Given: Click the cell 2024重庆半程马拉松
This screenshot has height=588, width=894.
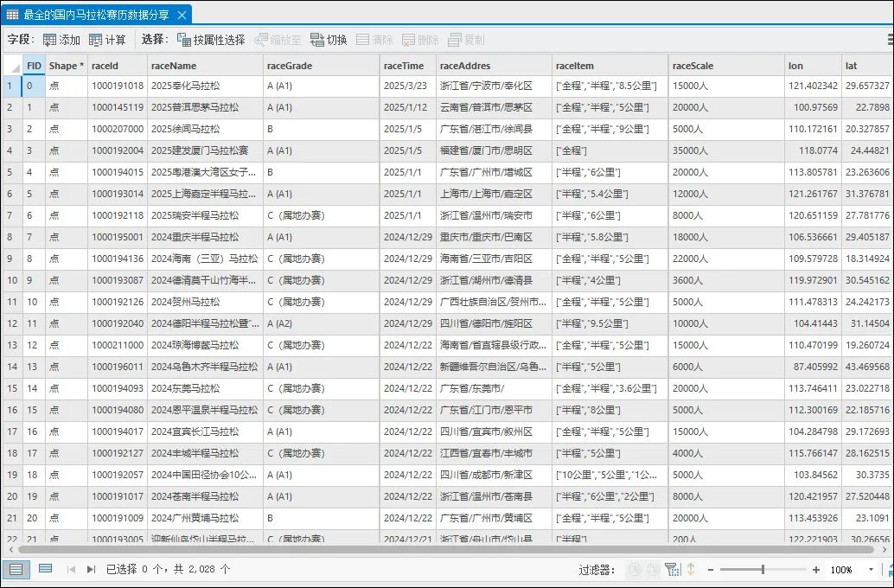Looking at the screenshot, I should [x=206, y=237].
